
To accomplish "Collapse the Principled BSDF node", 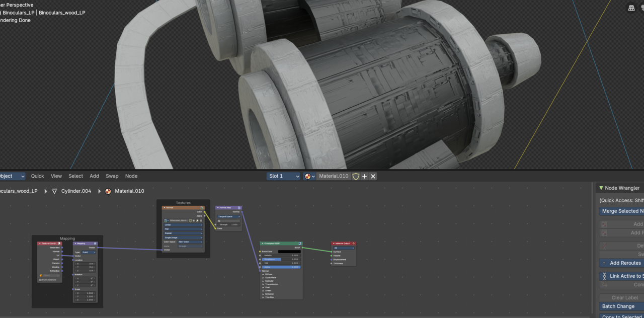I will (x=263, y=244).
